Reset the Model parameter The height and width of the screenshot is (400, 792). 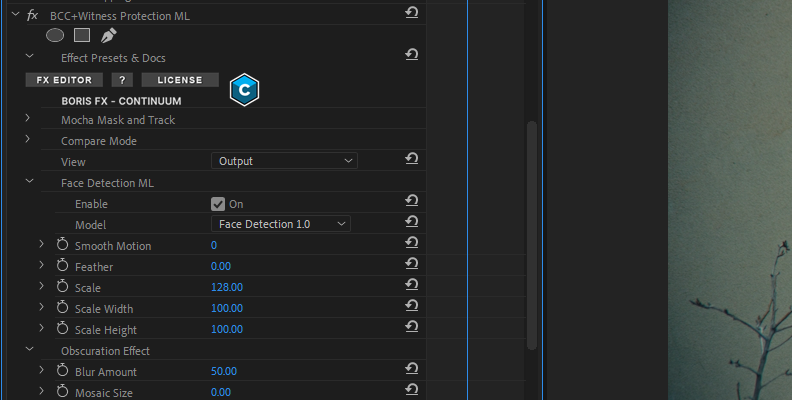[x=412, y=221]
